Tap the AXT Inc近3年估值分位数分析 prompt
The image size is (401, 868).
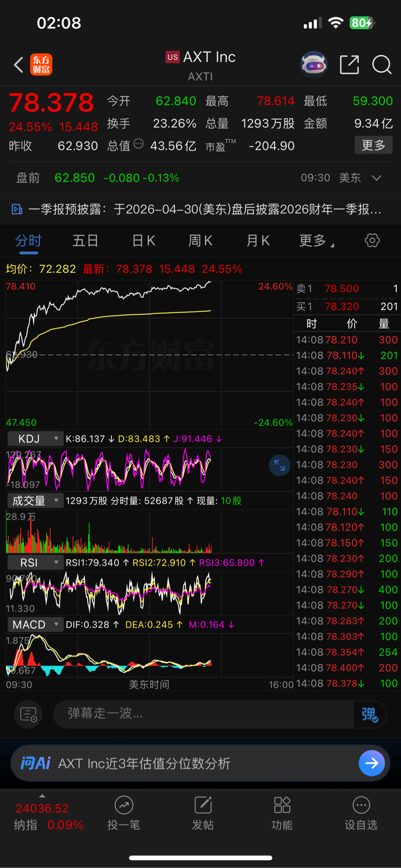[144, 763]
